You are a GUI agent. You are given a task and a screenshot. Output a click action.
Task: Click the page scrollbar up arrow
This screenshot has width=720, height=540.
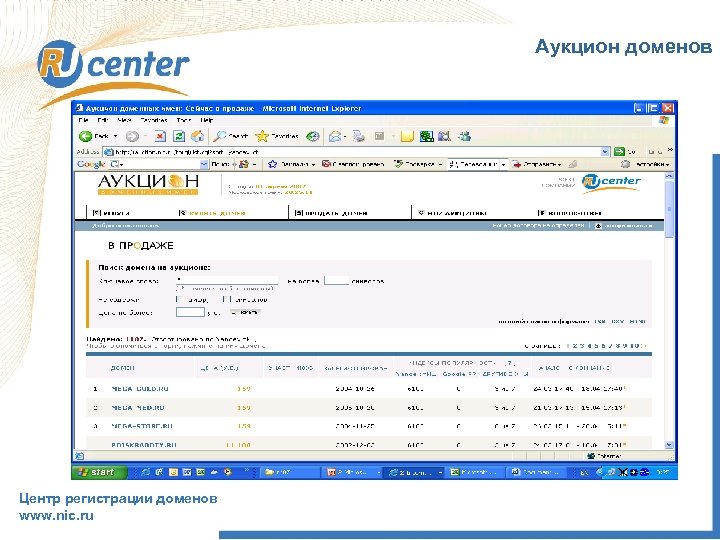point(669,177)
